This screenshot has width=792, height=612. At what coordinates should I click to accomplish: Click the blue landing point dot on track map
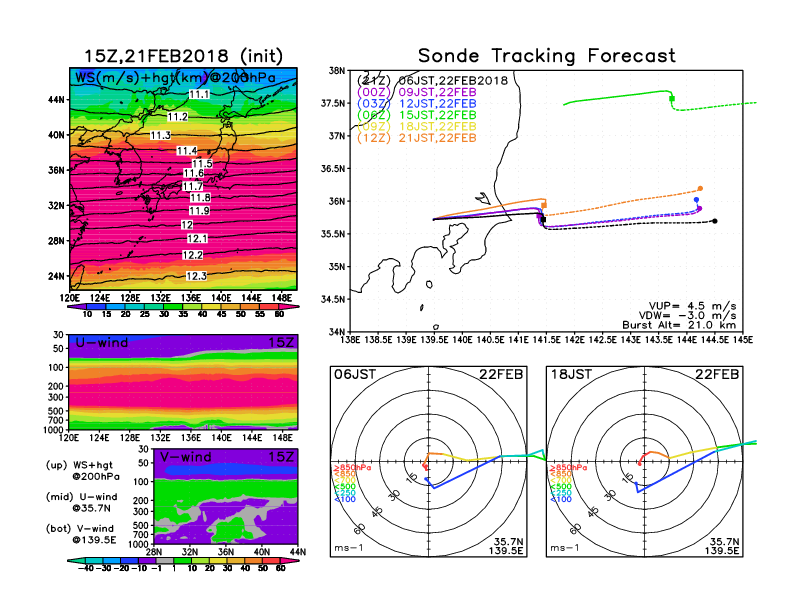coord(697,200)
